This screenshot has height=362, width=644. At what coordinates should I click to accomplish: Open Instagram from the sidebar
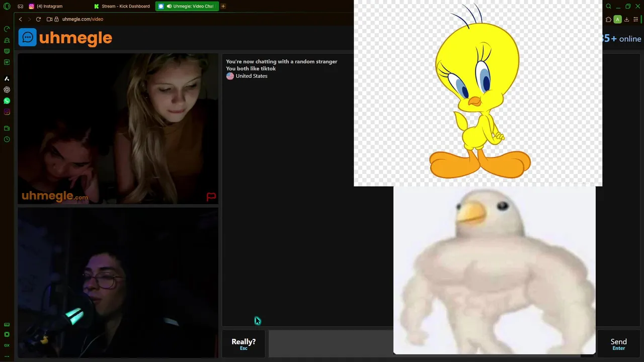(7, 112)
